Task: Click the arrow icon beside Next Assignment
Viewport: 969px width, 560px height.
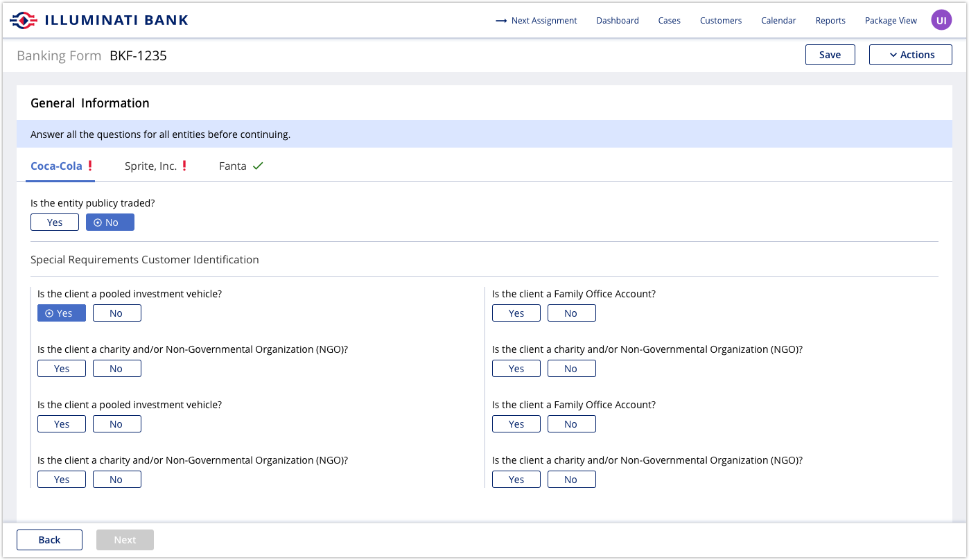Action: pos(500,21)
